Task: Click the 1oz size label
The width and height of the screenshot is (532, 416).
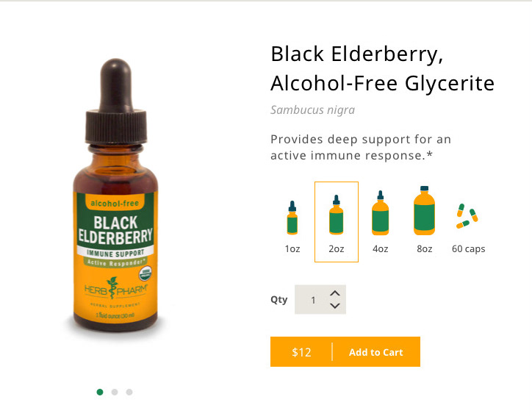Action: tap(292, 248)
